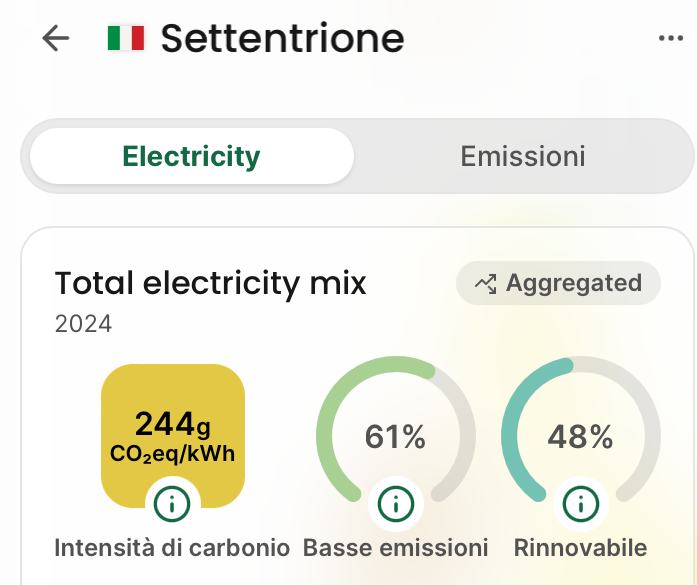Click the Rinnovabile label
This screenshot has width=697, height=585.
click(580, 548)
